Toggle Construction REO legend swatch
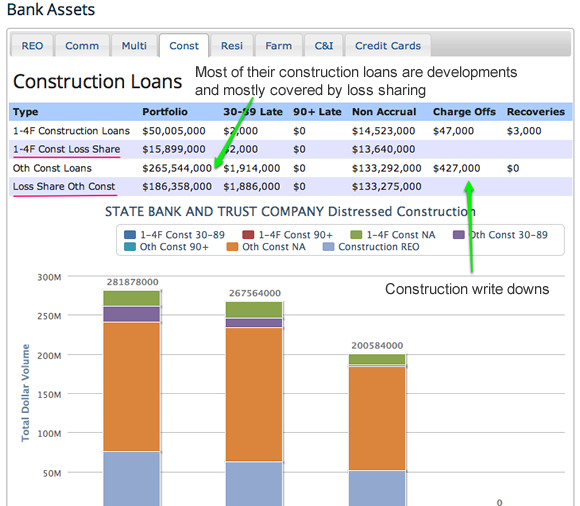The width and height of the screenshot is (580, 506). tap(328, 247)
